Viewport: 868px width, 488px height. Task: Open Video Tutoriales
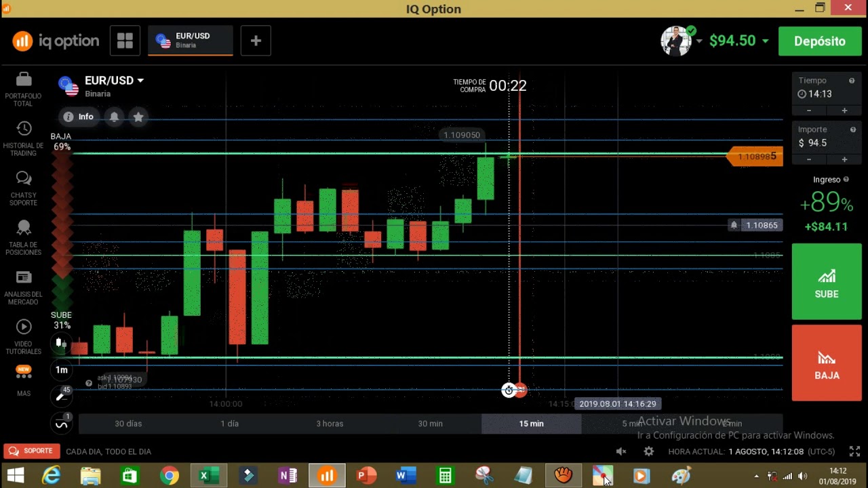[23, 337]
